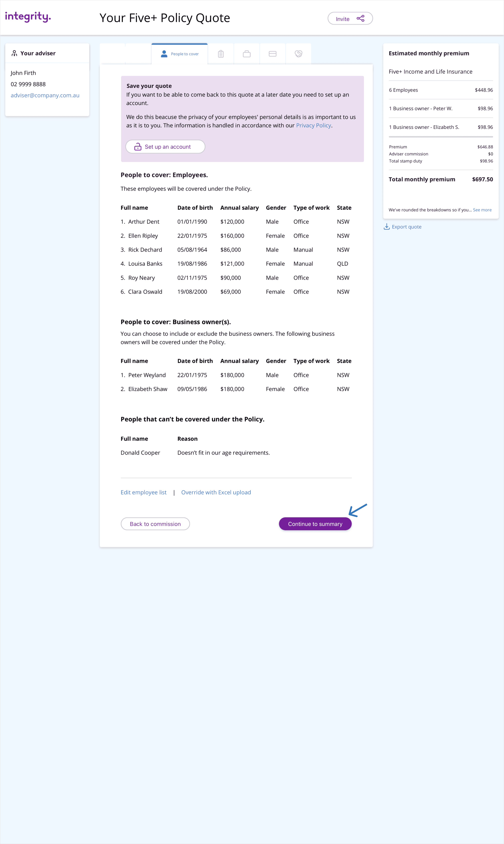Viewport: 504px width, 844px height.
Task: Select the People to cover tab
Action: point(180,54)
